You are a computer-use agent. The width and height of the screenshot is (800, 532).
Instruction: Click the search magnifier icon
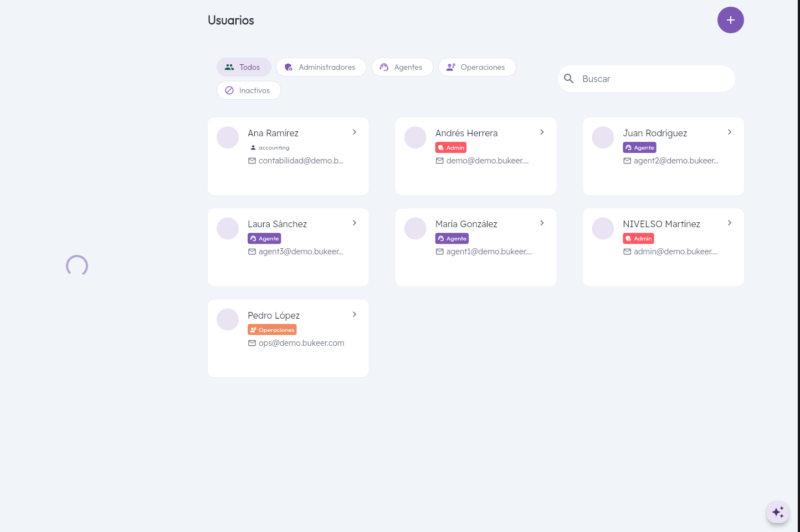569,78
